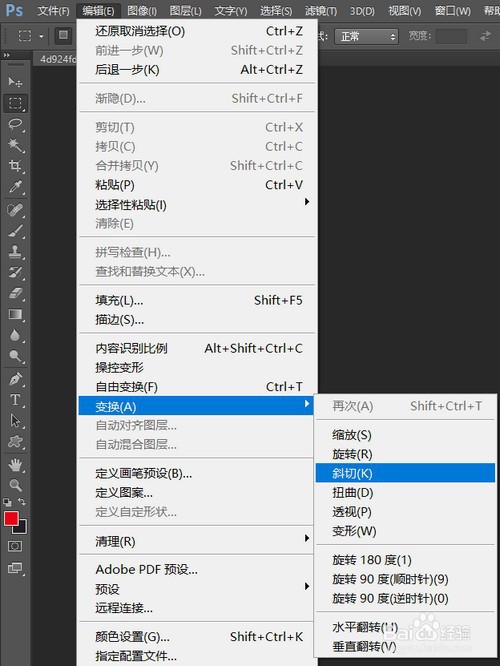Select the Rectangular Marquee tool

(x=15, y=103)
